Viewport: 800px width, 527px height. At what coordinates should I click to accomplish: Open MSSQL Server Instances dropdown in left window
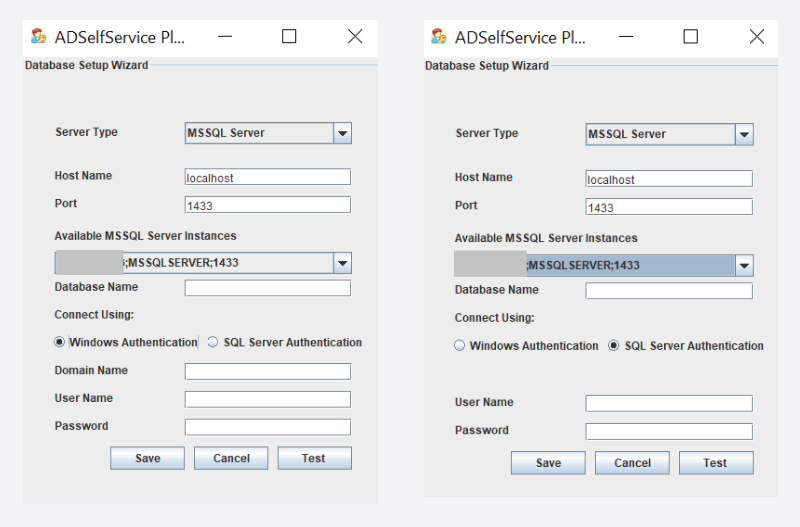(342, 263)
